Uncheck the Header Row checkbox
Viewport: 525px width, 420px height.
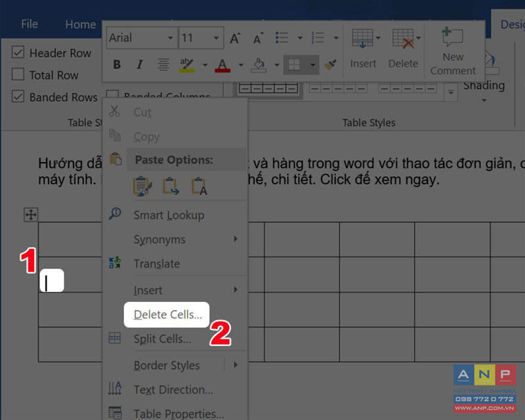tap(18, 52)
